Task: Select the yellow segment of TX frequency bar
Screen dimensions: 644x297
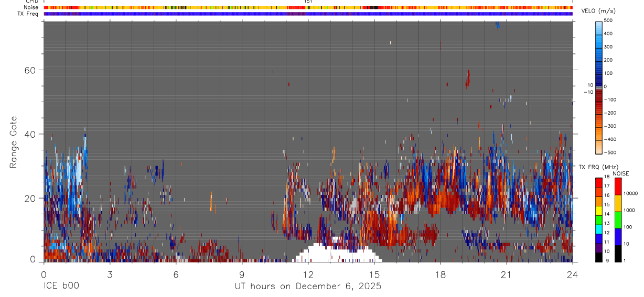Action: (x=599, y=210)
